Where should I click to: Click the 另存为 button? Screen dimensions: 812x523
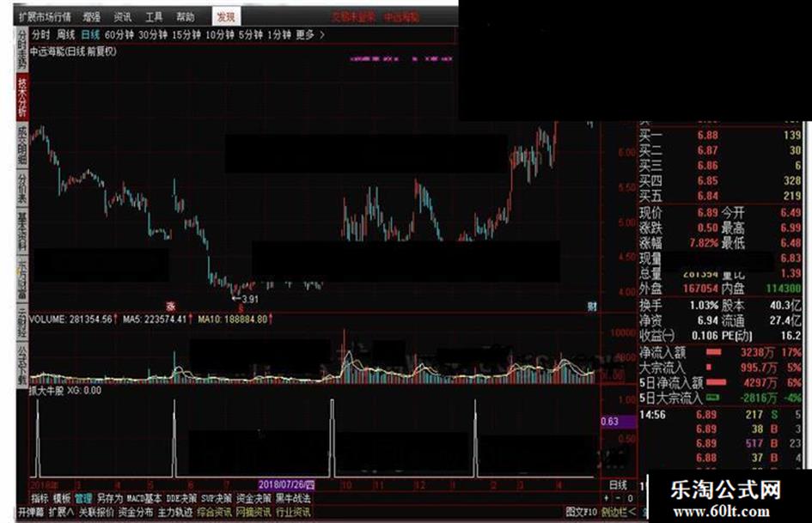click(110, 498)
